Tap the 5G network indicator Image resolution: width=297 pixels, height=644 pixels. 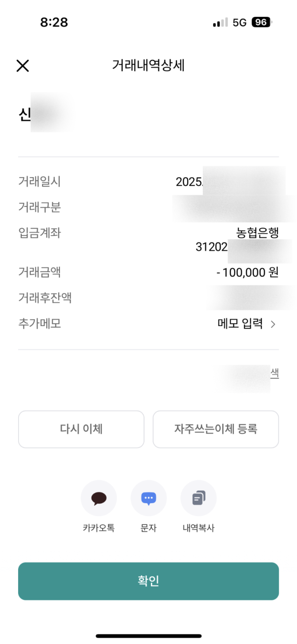(x=239, y=23)
